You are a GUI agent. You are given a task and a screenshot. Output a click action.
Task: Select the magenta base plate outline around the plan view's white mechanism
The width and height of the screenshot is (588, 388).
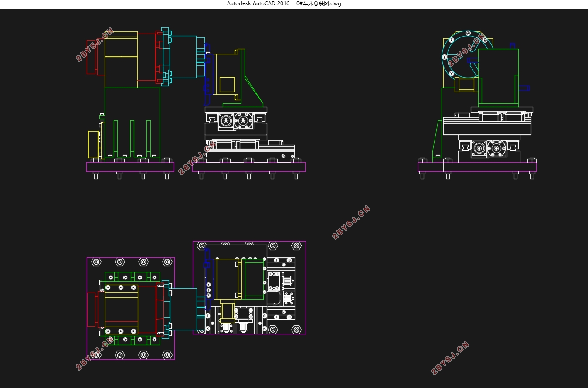click(x=249, y=288)
